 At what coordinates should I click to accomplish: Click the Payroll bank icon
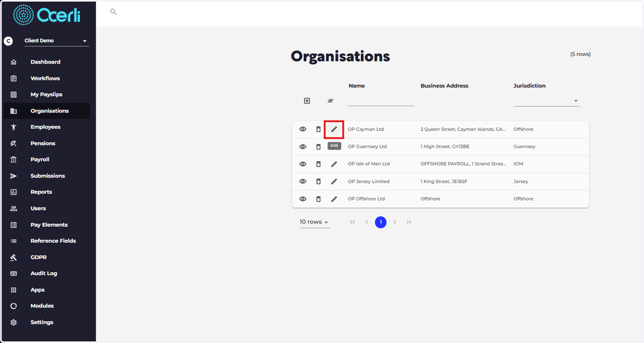pos(13,160)
